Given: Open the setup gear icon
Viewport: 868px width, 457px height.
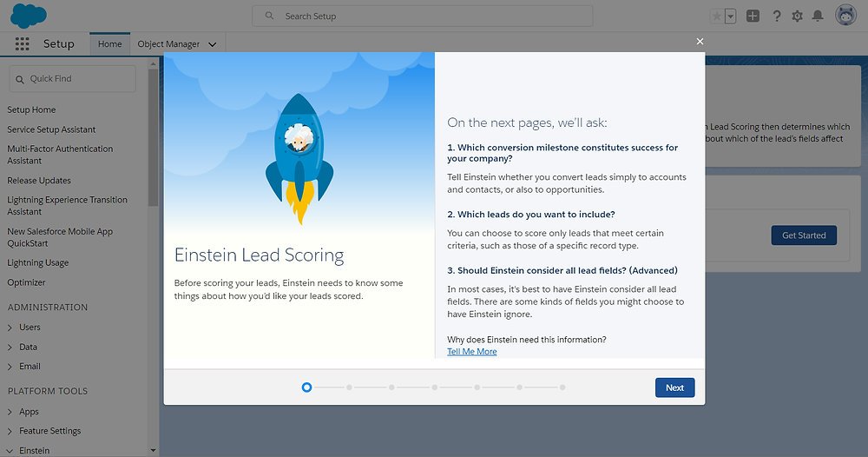Looking at the screenshot, I should [797, 16].
